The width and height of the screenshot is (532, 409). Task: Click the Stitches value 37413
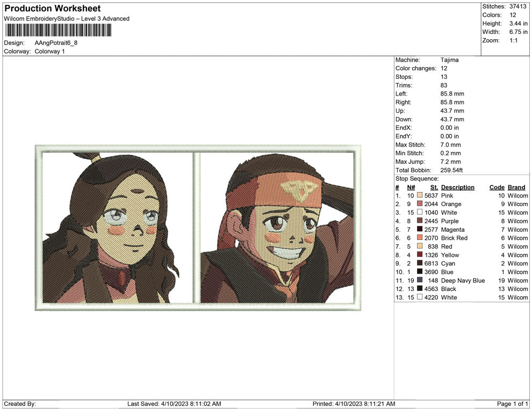pyautogui.click(x=517, y=6)
